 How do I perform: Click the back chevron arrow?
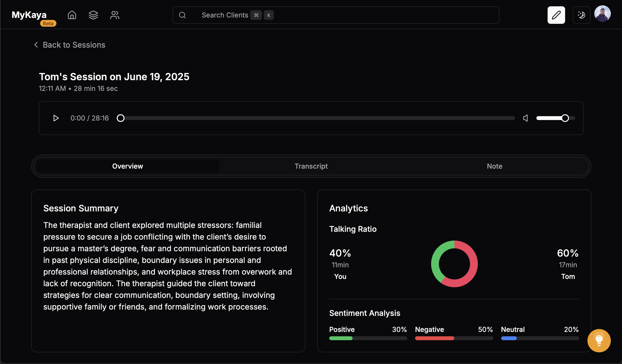point(36,45)
